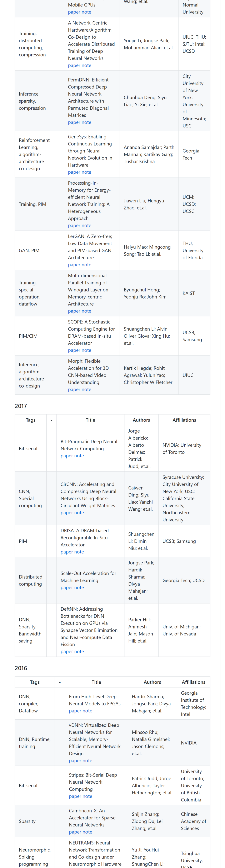Image resolution: width=225 pixels, height=868 pixels.
Task: Click the Tags header in the 2017 table
Action: (31, 420)
